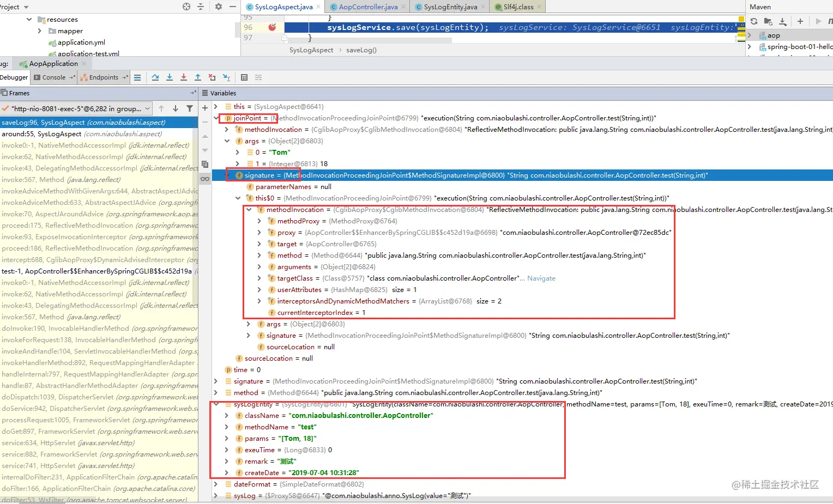Image resolution: width=833 pixels, height=504 pixels.
Task: Click the Force Step Into red arrow icon
Action: 184,77
